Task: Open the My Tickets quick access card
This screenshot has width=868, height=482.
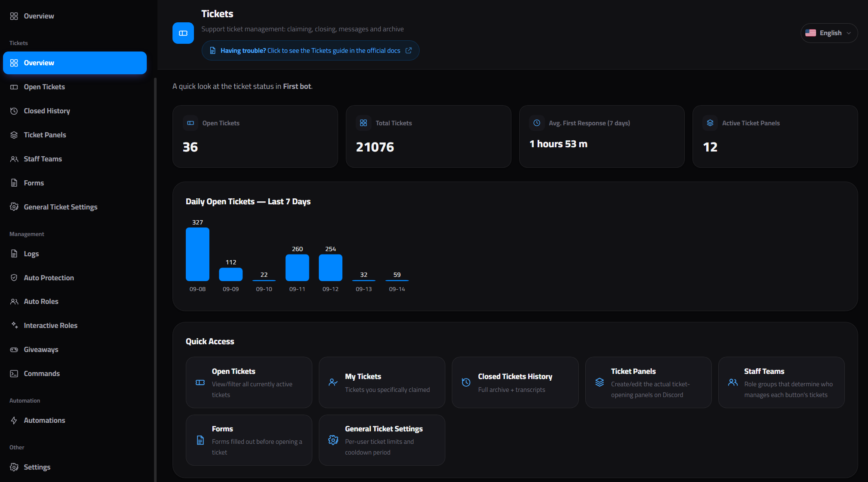Action: (x=382, y=382)
